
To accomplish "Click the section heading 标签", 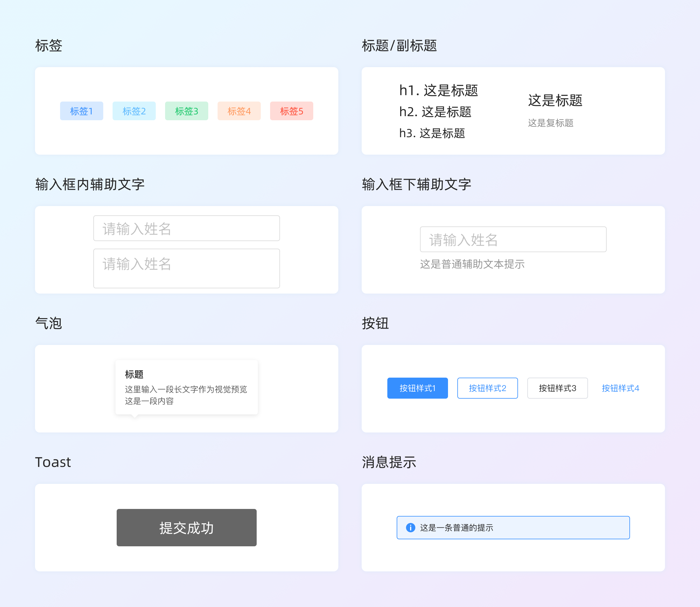I will (x=49, y=46).
